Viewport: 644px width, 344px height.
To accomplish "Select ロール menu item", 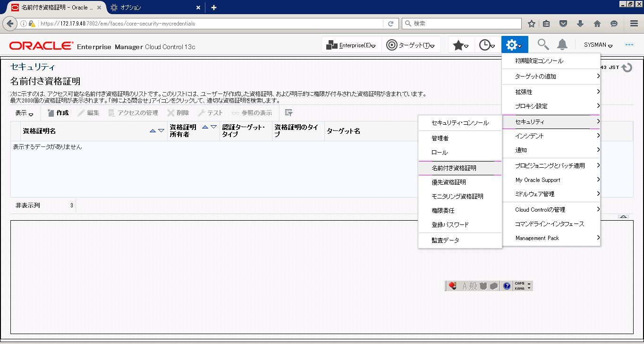I will tap(460, 153).
